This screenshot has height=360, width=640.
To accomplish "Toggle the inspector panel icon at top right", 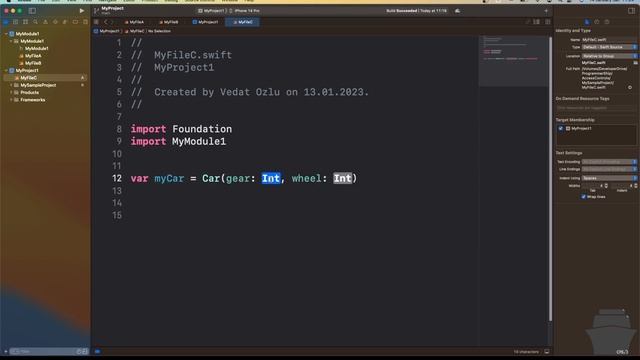I will tap(631, 11).
